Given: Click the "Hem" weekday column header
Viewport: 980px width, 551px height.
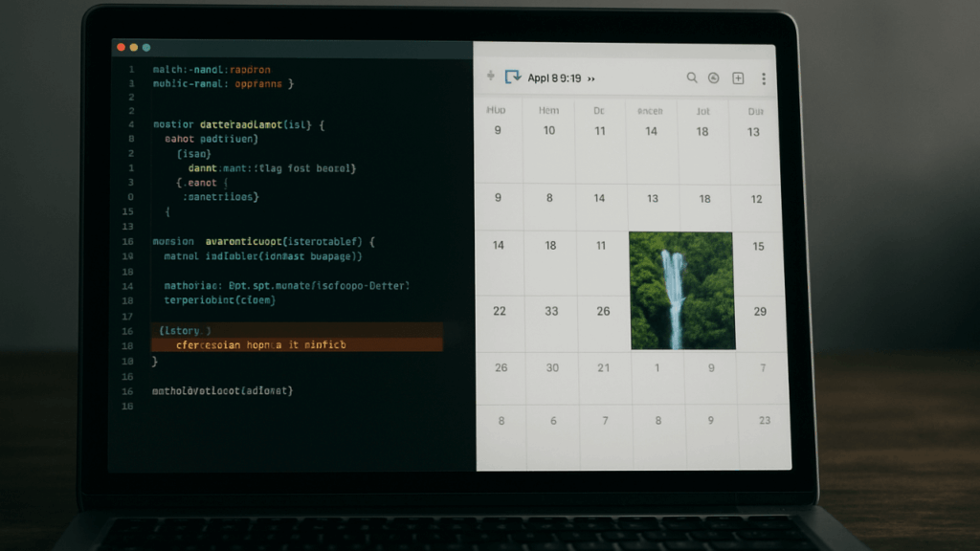Looking at the screenshot, I should [x=548, y=110].
